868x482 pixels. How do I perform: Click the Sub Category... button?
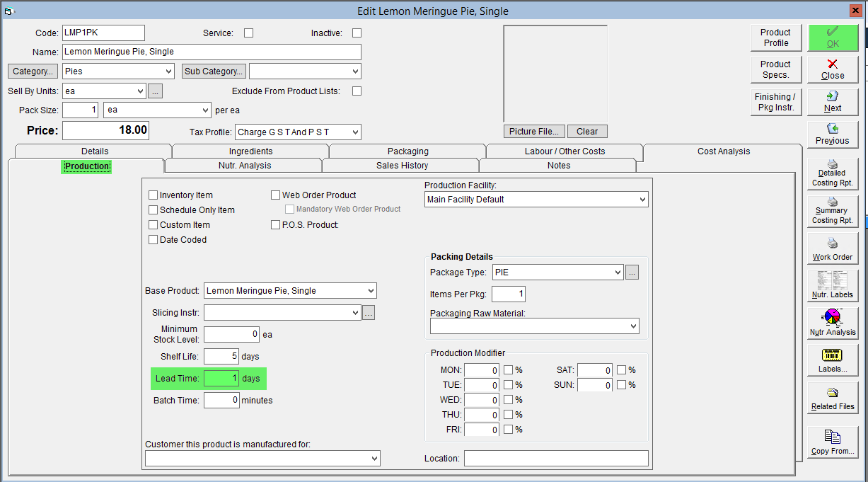click(214, 71)
